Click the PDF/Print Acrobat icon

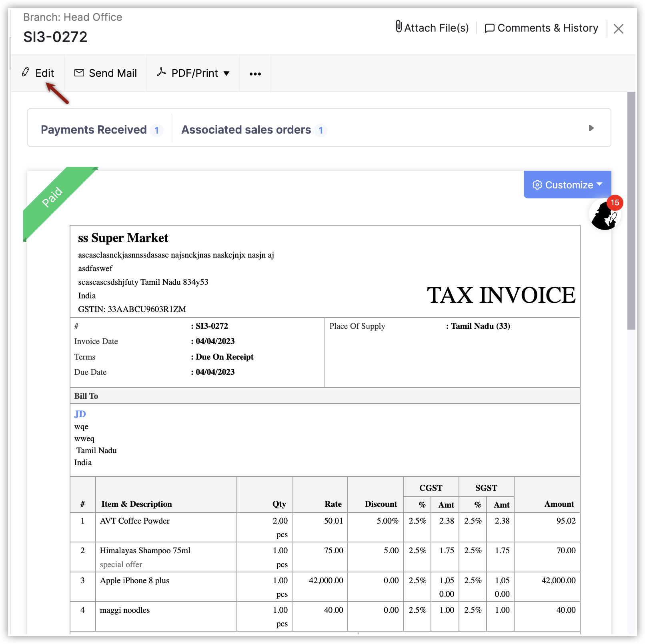tap(162, 72)
